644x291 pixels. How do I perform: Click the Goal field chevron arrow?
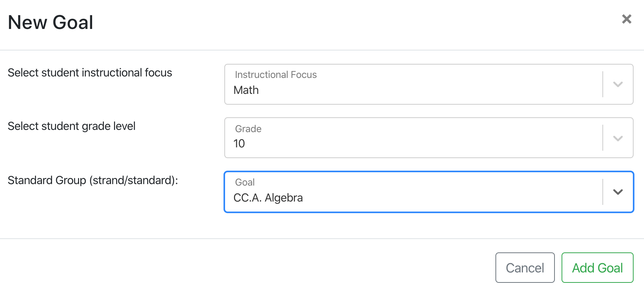[618, 192]
